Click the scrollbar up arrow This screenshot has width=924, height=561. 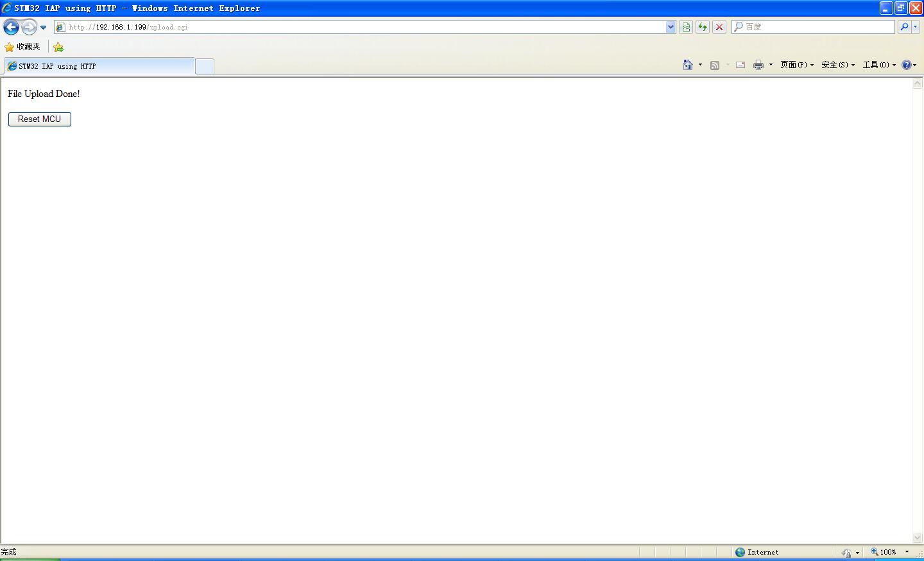click(918, 83)
